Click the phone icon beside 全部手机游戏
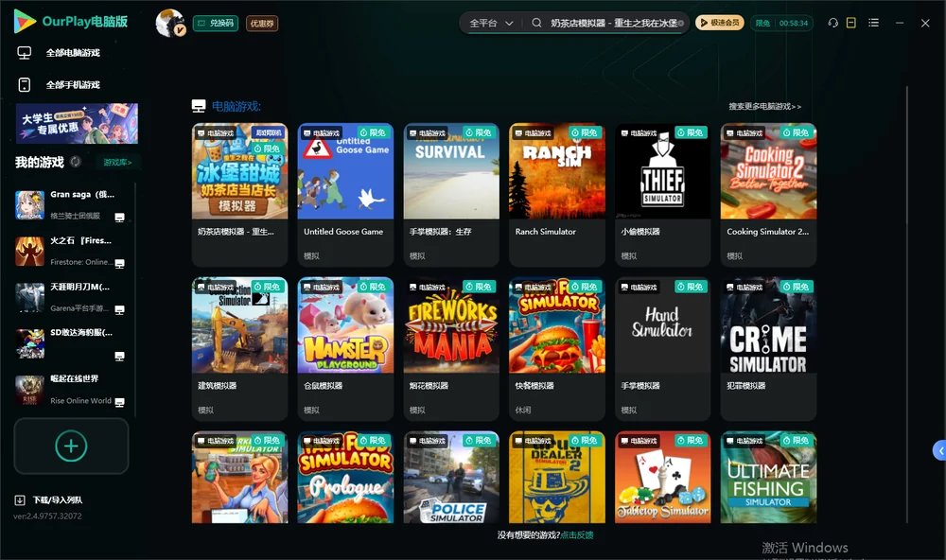 pos(25,84)
